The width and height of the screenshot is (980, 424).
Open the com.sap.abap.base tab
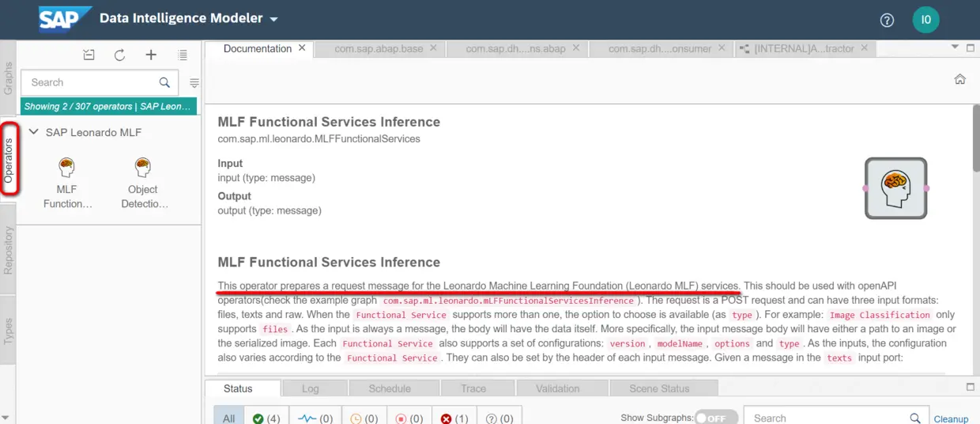tap(379, 48)
